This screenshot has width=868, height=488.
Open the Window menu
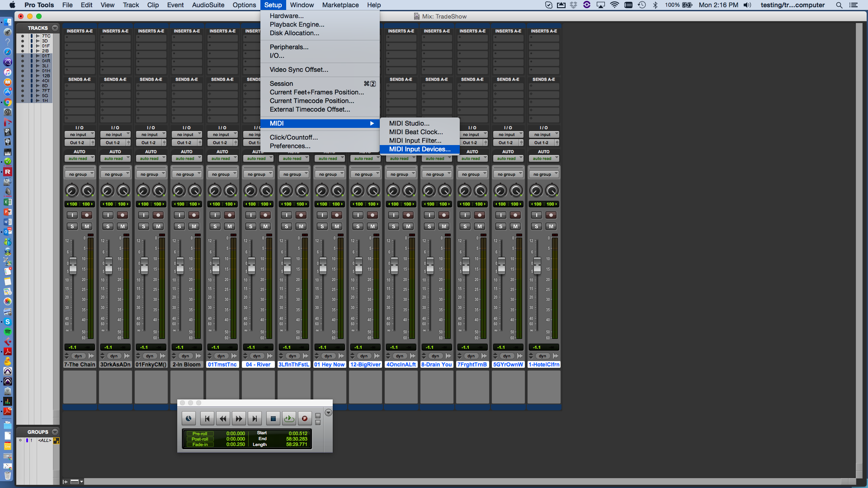pos(302,5)
